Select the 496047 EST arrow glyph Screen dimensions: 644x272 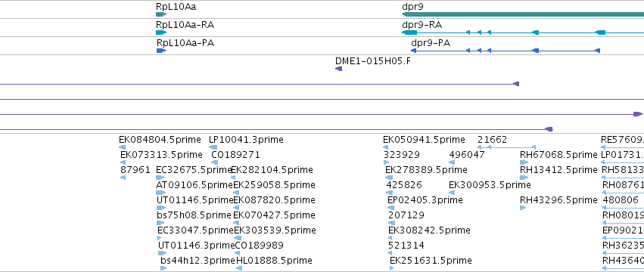tap(452, 162)
